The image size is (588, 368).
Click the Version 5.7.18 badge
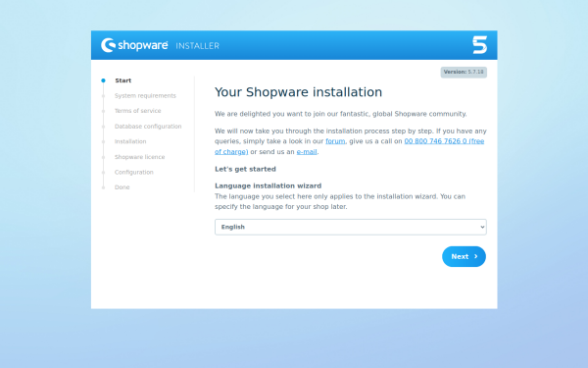[464, 72]
